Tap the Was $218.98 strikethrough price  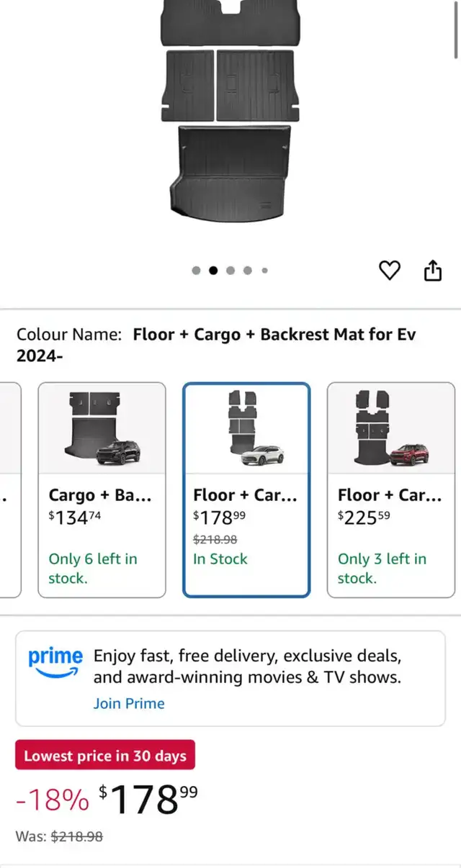(x=77, y=837)
